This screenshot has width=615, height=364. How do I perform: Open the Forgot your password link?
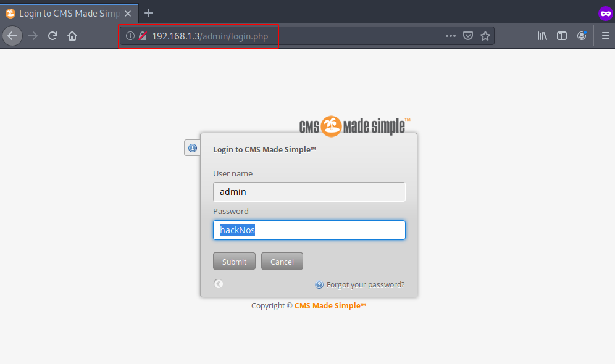pyautogui.click(x=365, y=285)
